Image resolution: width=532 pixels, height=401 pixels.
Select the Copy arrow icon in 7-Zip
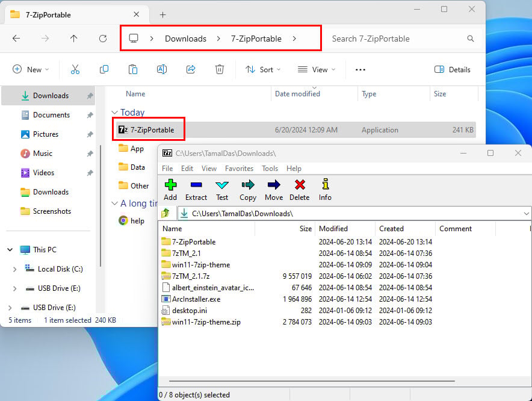(x=248, y=185)
